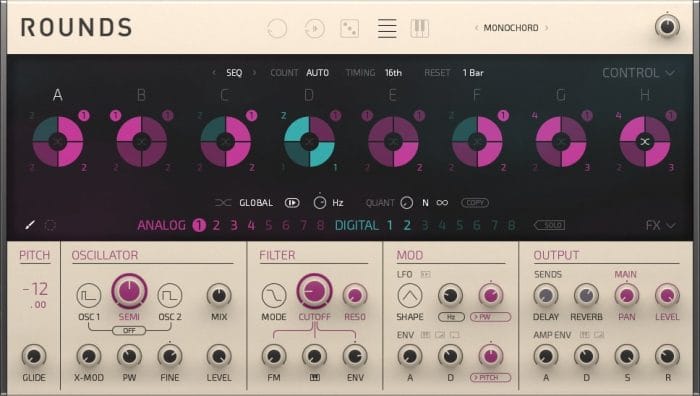Open COUNT AUTO value selector
This screenshot has width=700, height=396.
(x=317, y=73)
